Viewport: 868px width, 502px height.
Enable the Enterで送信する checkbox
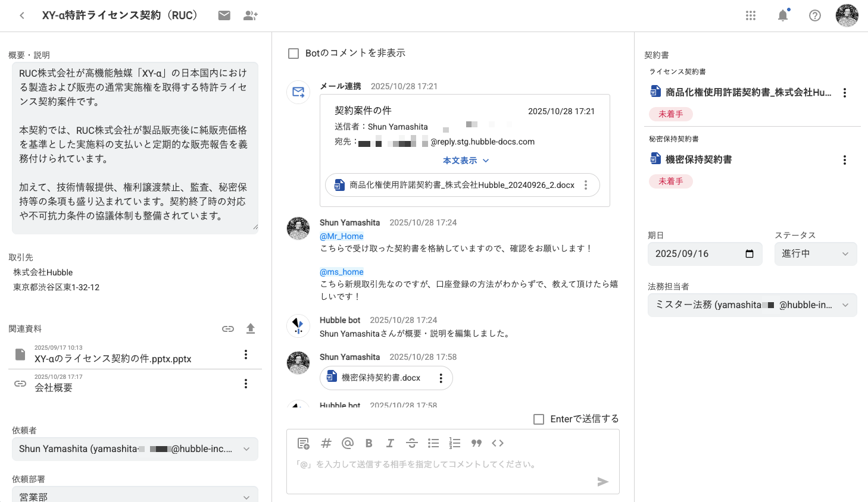point(539,419)
